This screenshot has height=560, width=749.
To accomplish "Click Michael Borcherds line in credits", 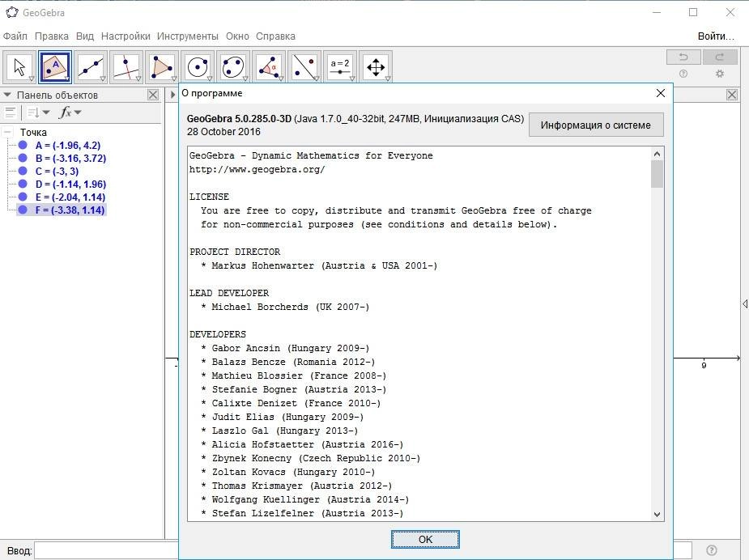I will click(x=285, y=307).
